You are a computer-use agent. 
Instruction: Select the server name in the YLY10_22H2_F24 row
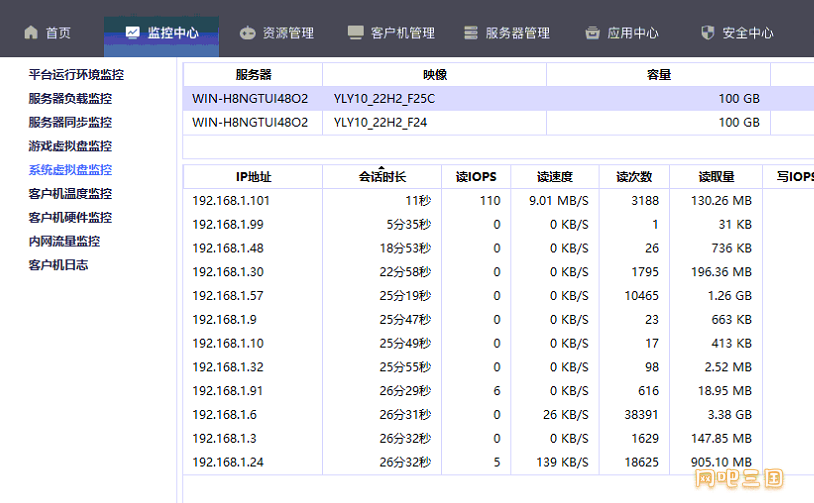[x=250, y=123]
